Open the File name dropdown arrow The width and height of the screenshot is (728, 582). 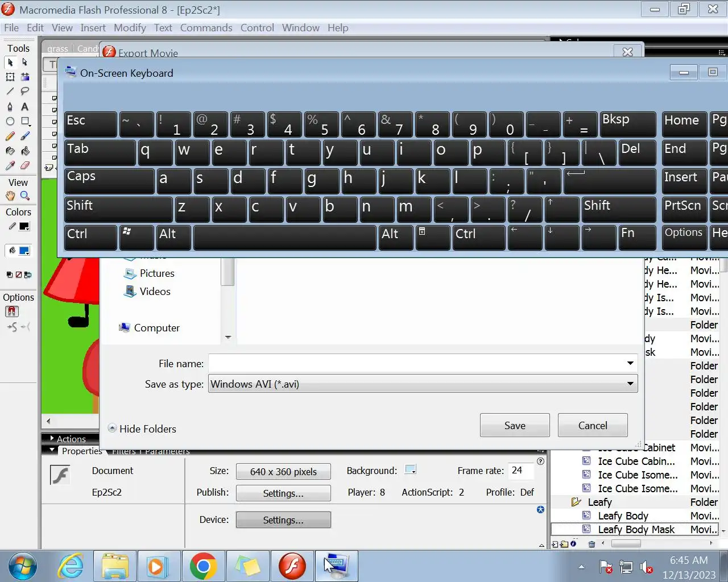click(630, 363)
